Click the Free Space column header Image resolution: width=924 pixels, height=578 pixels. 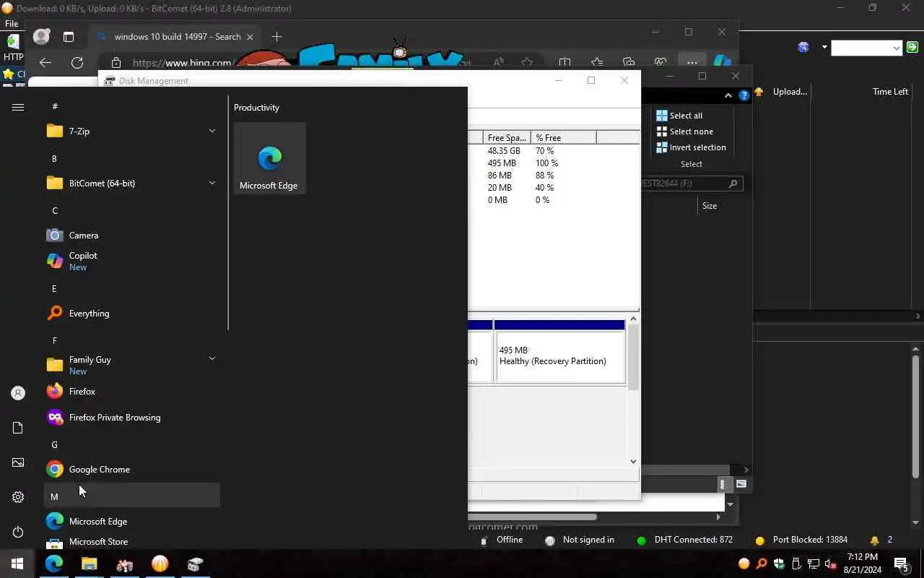coord(507,138)
